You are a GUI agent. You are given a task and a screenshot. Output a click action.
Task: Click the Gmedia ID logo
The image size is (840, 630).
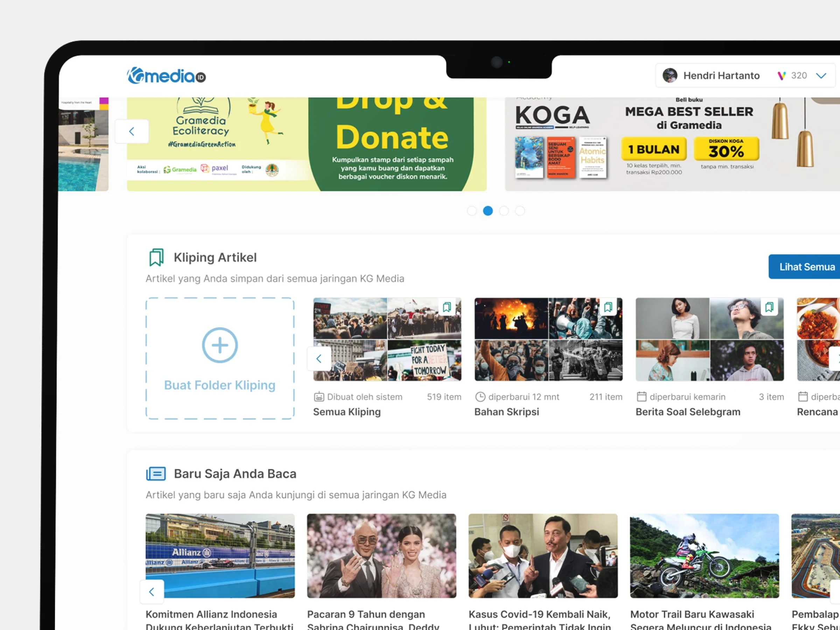coord(166,76)
